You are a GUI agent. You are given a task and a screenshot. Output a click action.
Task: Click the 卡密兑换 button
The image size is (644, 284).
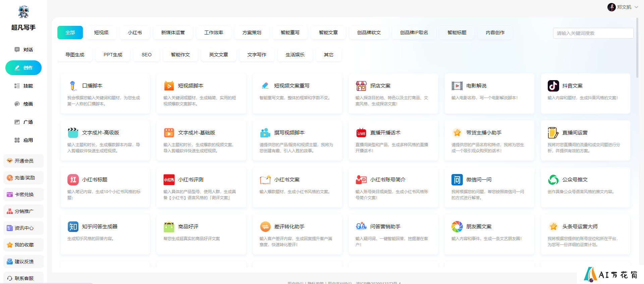(x=23, y=194)
